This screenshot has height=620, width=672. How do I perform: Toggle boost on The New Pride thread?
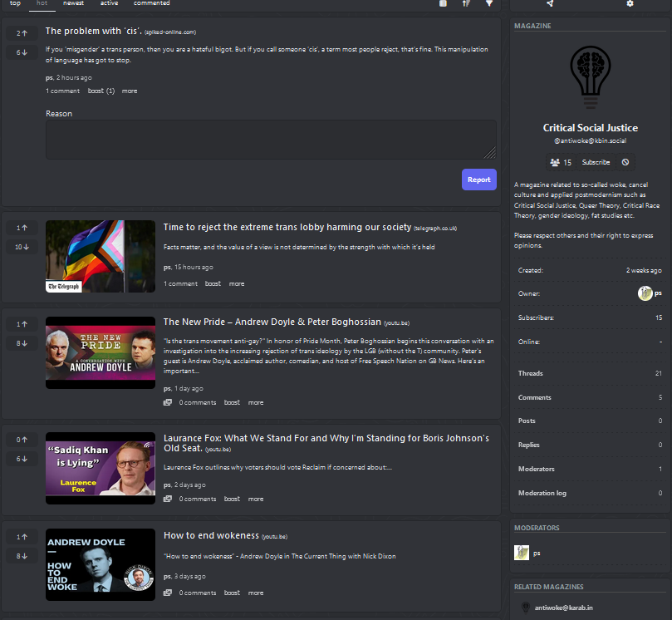[232, 402]
